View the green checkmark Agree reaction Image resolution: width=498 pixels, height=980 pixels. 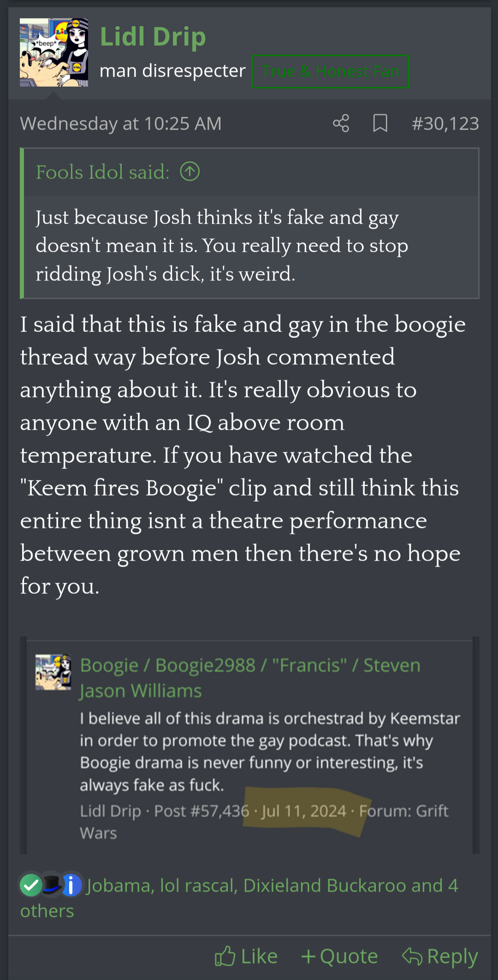point(31,885)
